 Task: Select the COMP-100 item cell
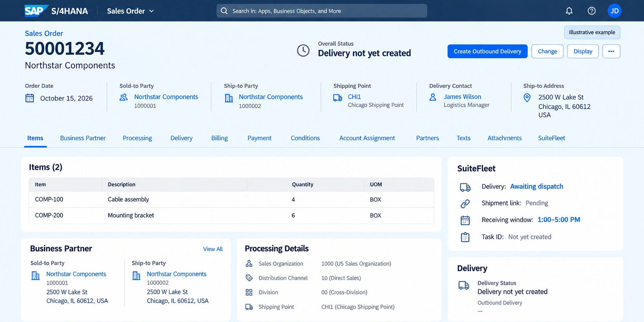(49, 199)
